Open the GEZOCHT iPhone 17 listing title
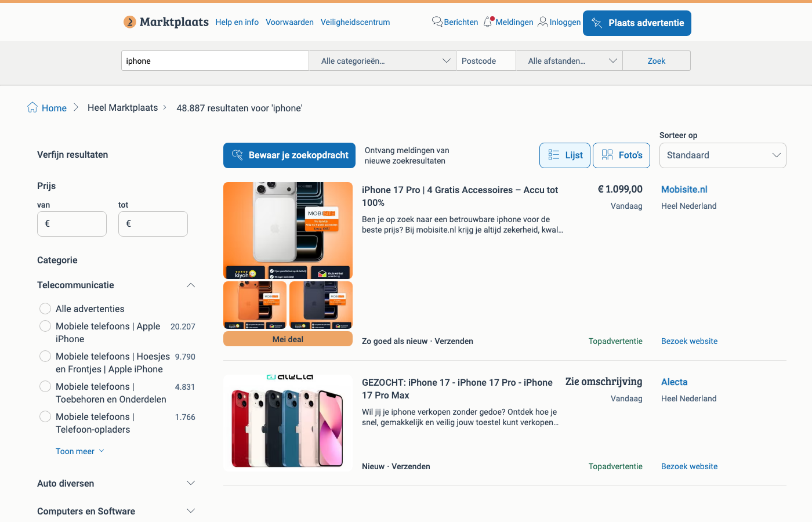Screen dimensions: 812x522 click(457, 389)
